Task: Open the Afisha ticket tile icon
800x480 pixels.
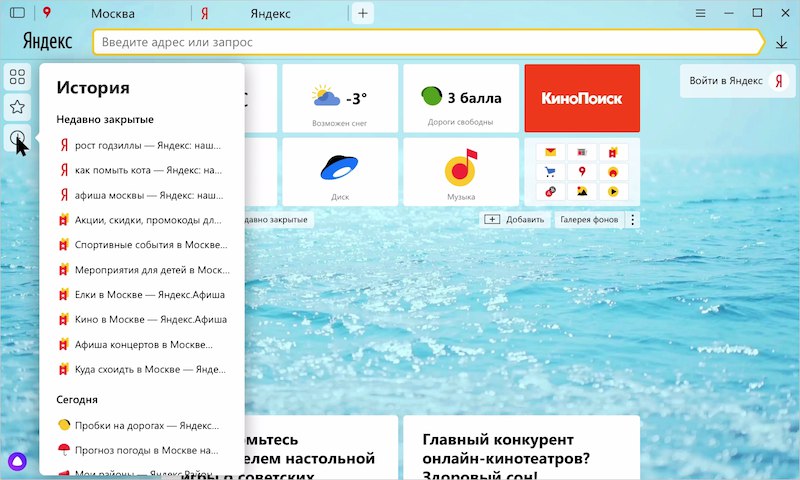Action: click(x=613, y=152)
